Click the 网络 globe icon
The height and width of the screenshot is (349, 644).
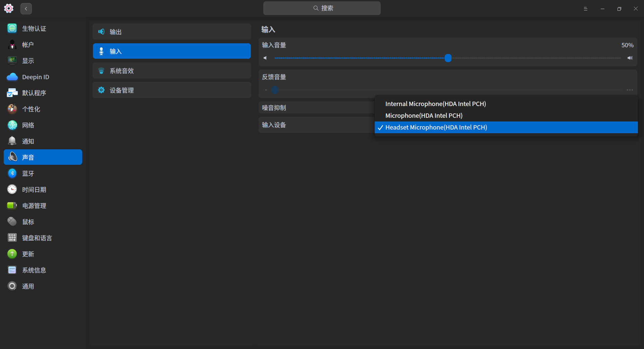pos(12,125)
